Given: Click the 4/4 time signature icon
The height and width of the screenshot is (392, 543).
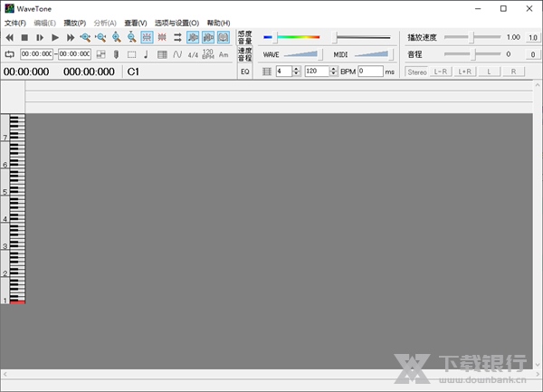Looking at the screenshot, I should point(193,54).
